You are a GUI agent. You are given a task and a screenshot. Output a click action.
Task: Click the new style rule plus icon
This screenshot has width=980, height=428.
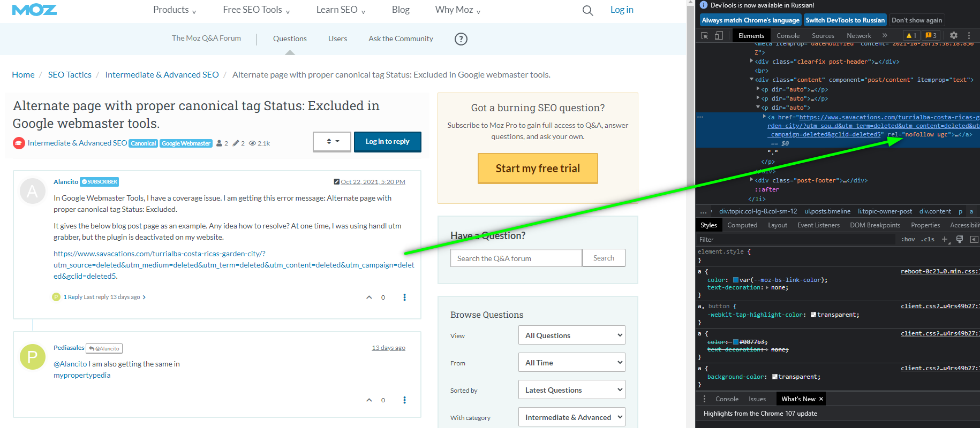pos(945,240)
